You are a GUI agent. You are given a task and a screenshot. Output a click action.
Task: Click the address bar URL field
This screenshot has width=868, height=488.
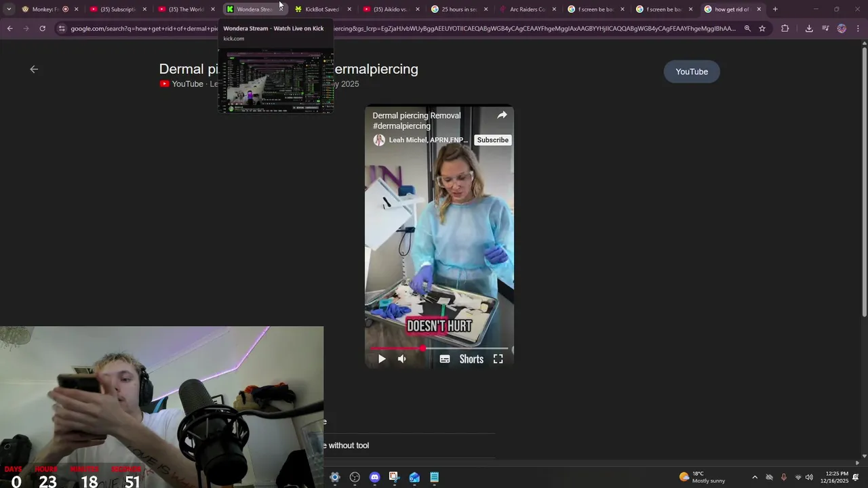[x=403, y=28]
